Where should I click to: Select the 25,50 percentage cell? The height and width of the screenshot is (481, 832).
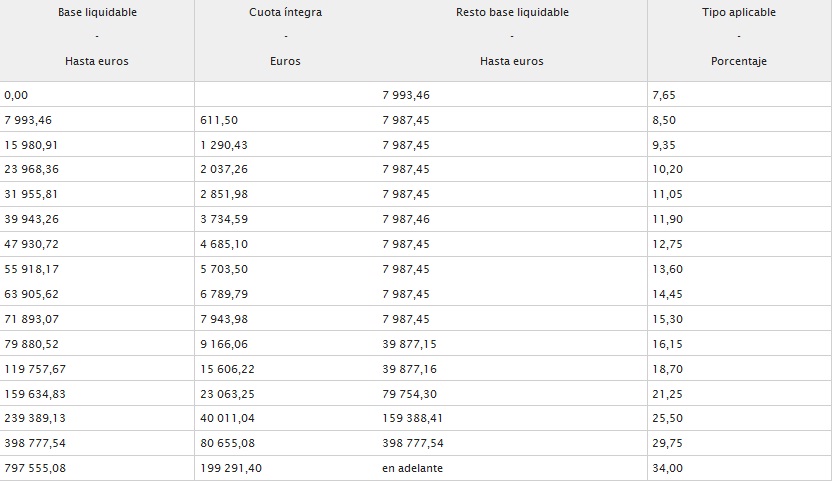click(x=739, y=418)
